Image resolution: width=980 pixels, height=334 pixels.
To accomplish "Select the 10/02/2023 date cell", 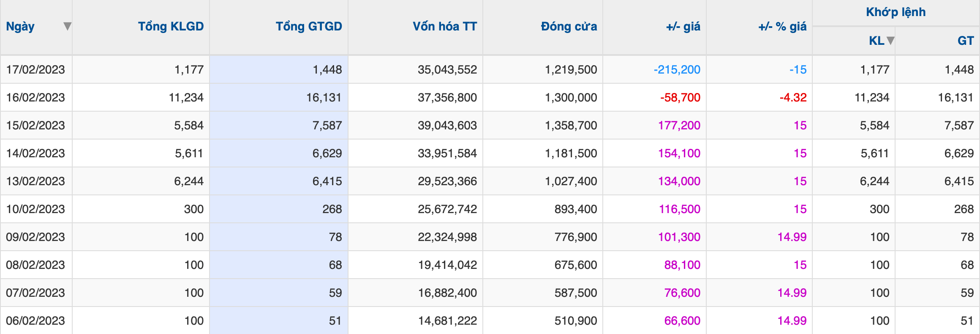I will tap(35, 209).
